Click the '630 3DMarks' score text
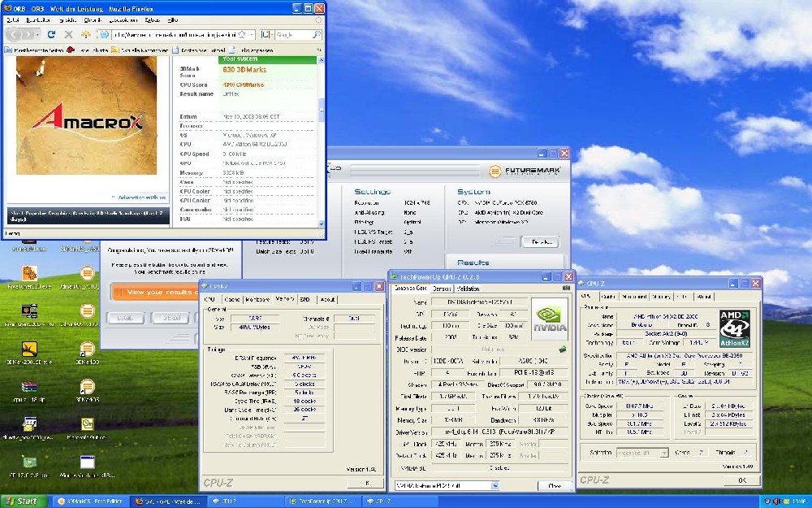The height and width of the screenshot is (508, 812). [x=244, y=70]
